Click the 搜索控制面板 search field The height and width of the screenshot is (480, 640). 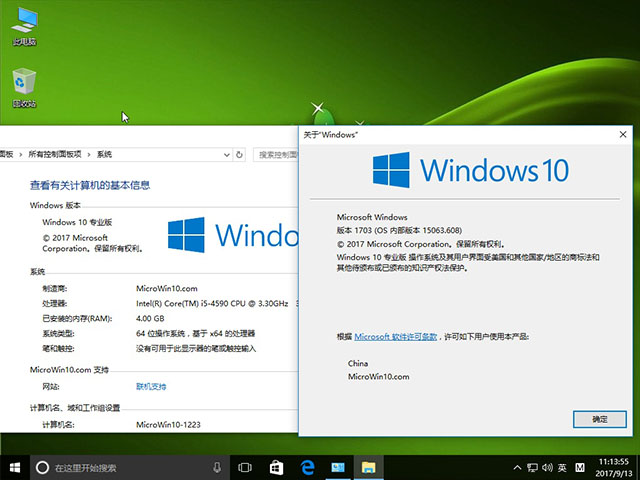[x=276, y=155]
